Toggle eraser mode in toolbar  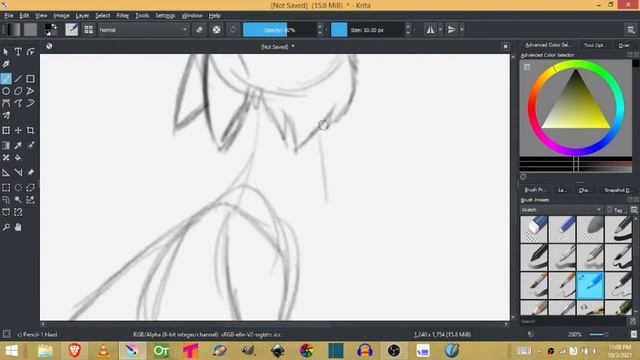[x=199, y=30]
